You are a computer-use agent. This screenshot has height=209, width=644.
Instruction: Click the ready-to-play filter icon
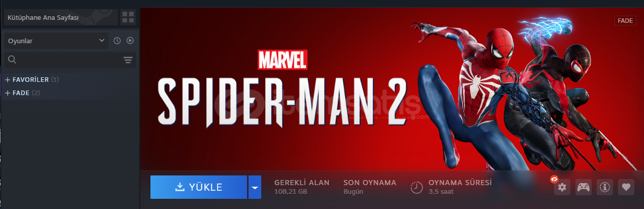(130, 41)
